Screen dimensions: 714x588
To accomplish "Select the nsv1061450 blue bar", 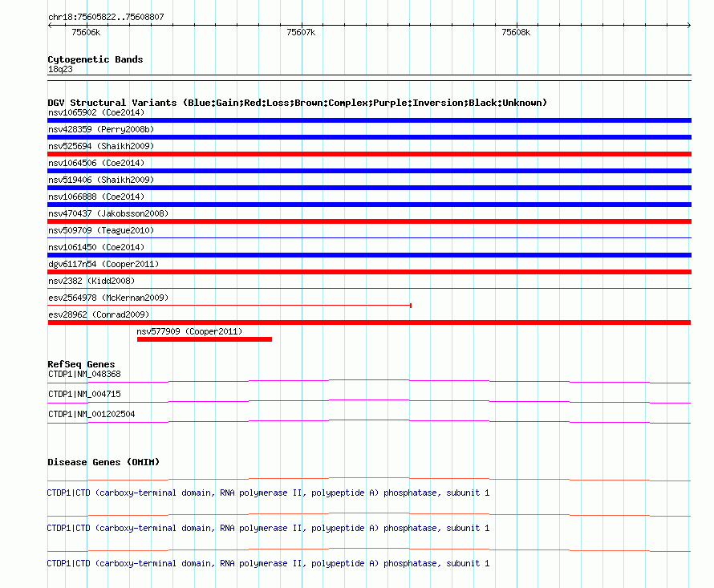I will 369,255.
